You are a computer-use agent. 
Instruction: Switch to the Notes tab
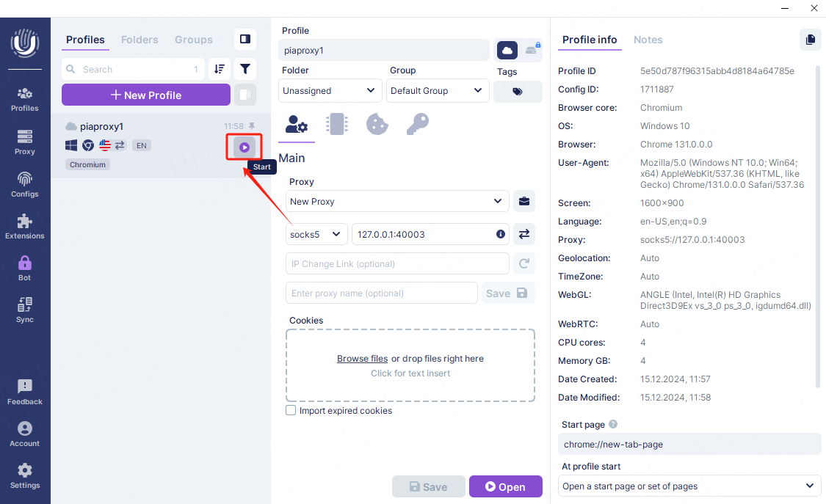(648, 40)
